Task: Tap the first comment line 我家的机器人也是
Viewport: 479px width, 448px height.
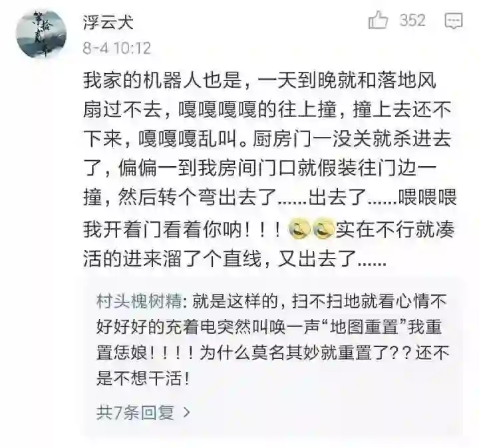Action: click(260, 80)
